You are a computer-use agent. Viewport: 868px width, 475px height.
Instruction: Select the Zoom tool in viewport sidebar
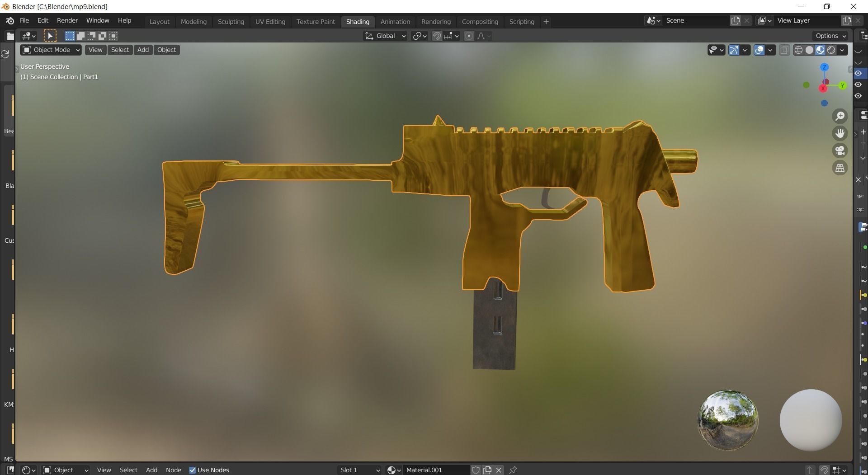click(840, 116)
